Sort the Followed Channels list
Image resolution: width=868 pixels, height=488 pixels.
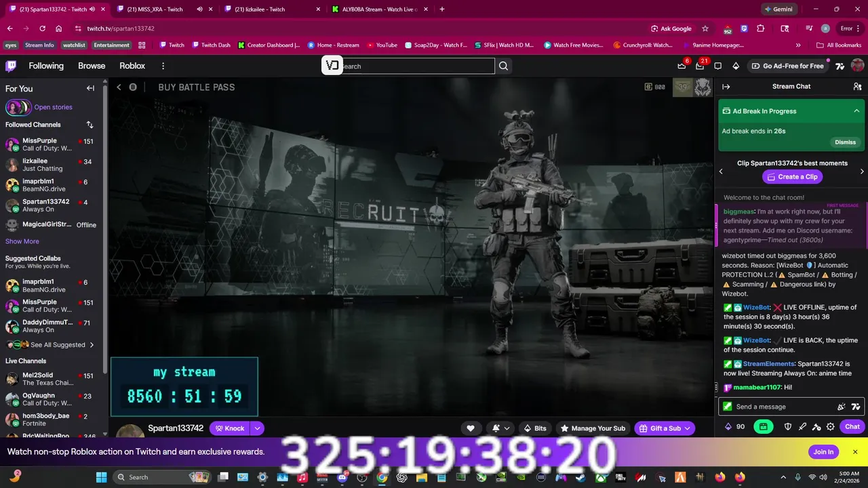(x=90, y=125)
